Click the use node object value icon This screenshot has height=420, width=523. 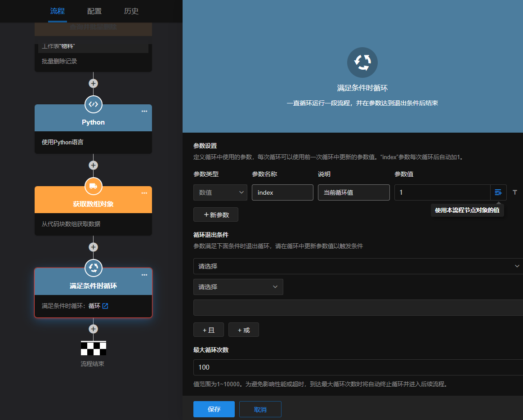coord(498,192)
